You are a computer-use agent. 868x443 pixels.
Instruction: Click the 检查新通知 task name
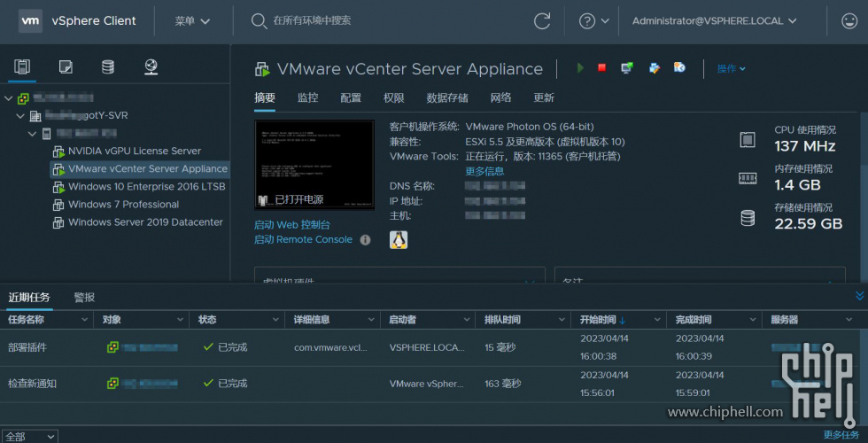[32, 383]
